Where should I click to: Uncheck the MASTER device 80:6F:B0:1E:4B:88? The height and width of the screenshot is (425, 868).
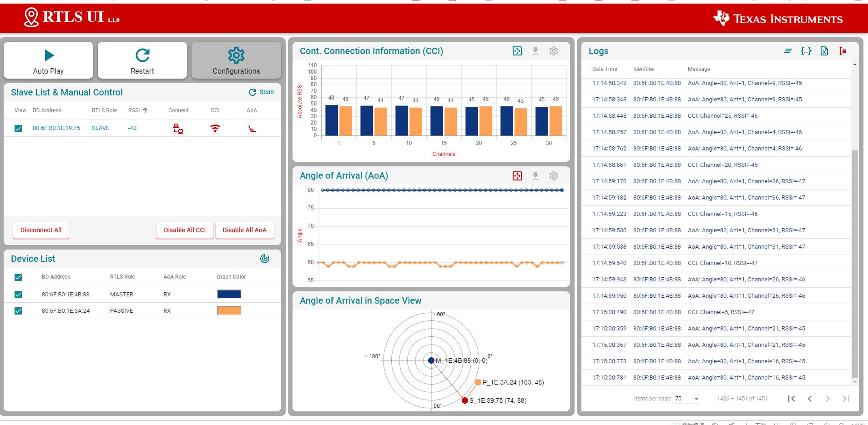point(18,295)
